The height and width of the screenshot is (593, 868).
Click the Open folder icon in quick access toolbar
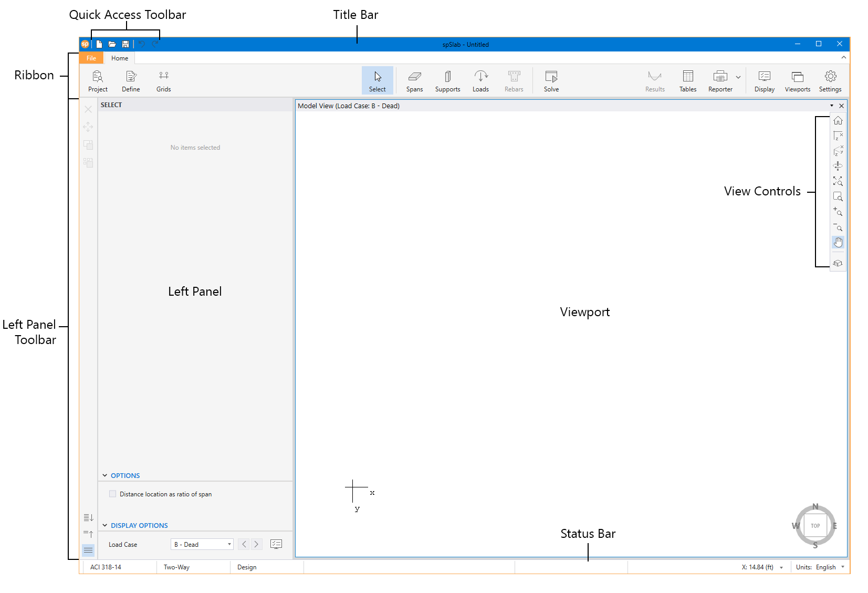point(112,44)
